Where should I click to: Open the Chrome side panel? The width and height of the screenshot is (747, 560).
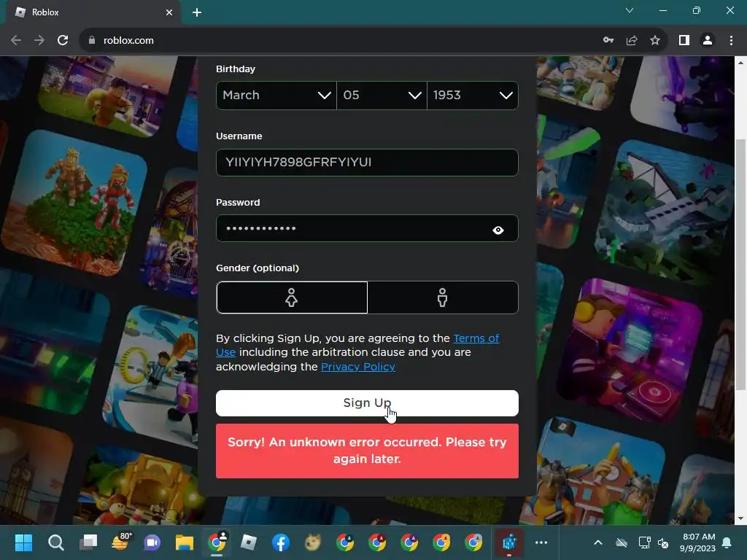pyautogui.click(x=684, y=41)
